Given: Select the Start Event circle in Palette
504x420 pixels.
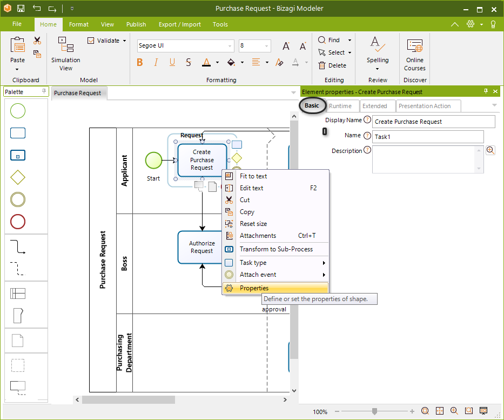Looking at the screenshot, I should (x=18, y=111).
